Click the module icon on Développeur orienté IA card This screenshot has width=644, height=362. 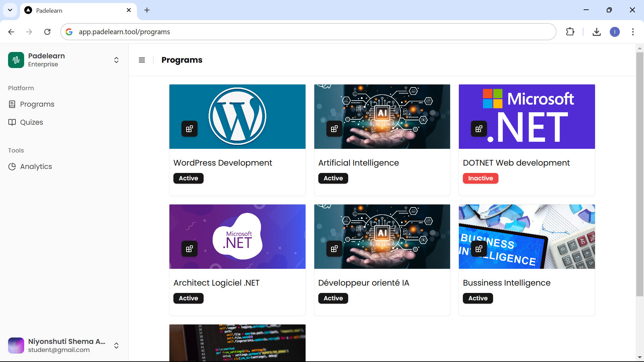point(334,249)
